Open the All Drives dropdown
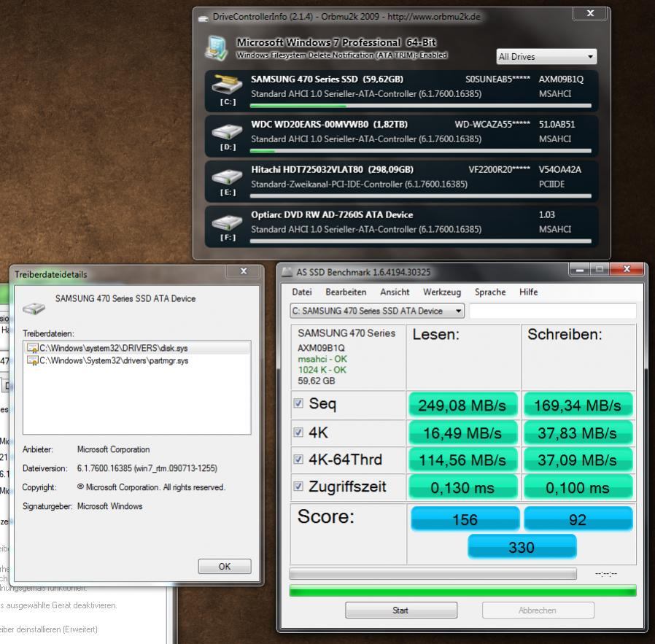The image size is (655, 644). (546, 57)
